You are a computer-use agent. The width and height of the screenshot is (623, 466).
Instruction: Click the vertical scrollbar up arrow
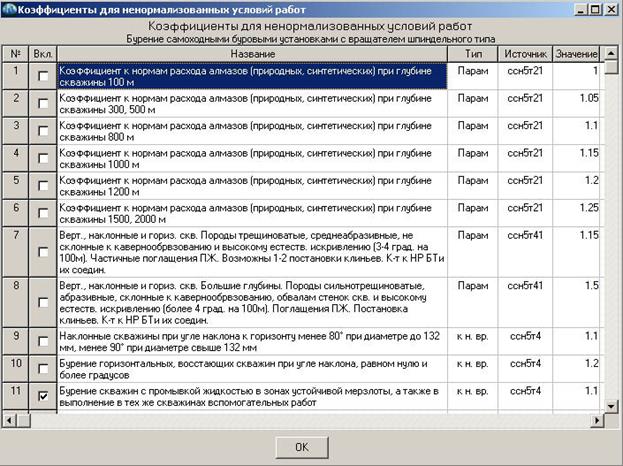tap(611, 53)
